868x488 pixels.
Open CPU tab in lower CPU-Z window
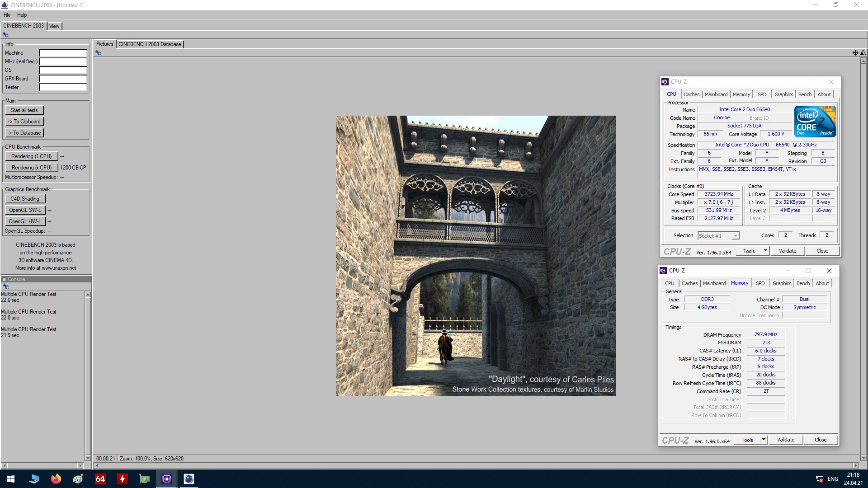[x=670, y=283]
